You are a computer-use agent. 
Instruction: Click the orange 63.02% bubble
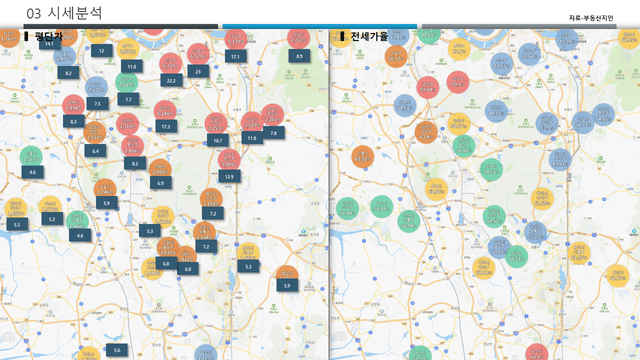363,157
